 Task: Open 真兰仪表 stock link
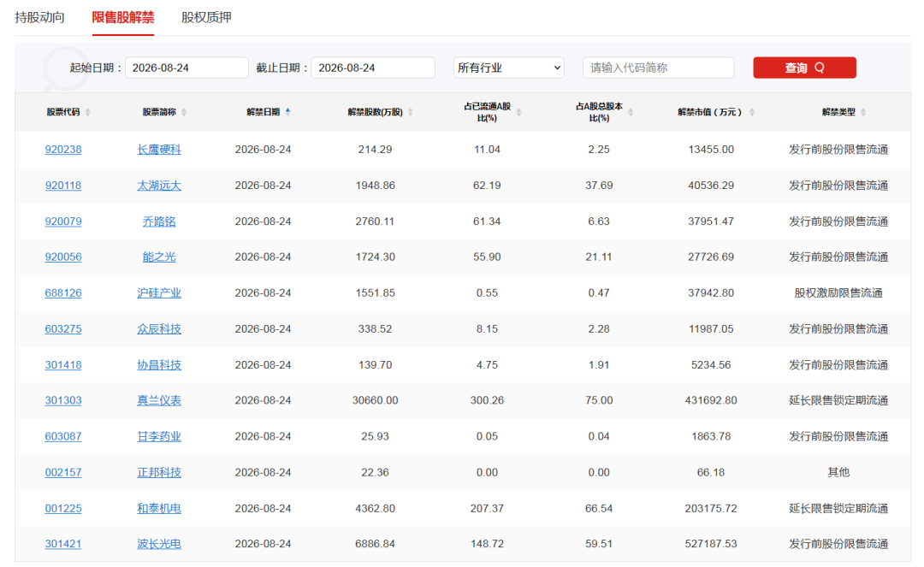[x=159, y=400]
